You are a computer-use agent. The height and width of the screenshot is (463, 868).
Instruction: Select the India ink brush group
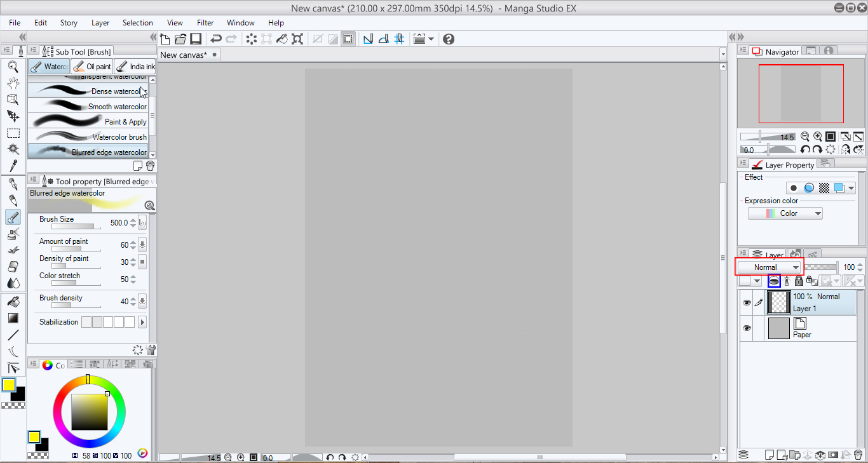(135, 66)
